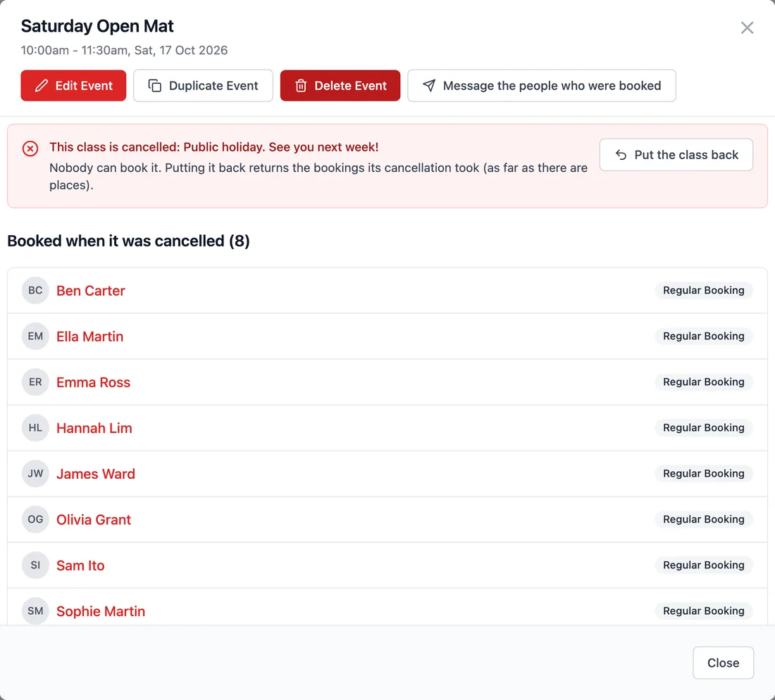Open the James Ward profile link

pos(95,474)
